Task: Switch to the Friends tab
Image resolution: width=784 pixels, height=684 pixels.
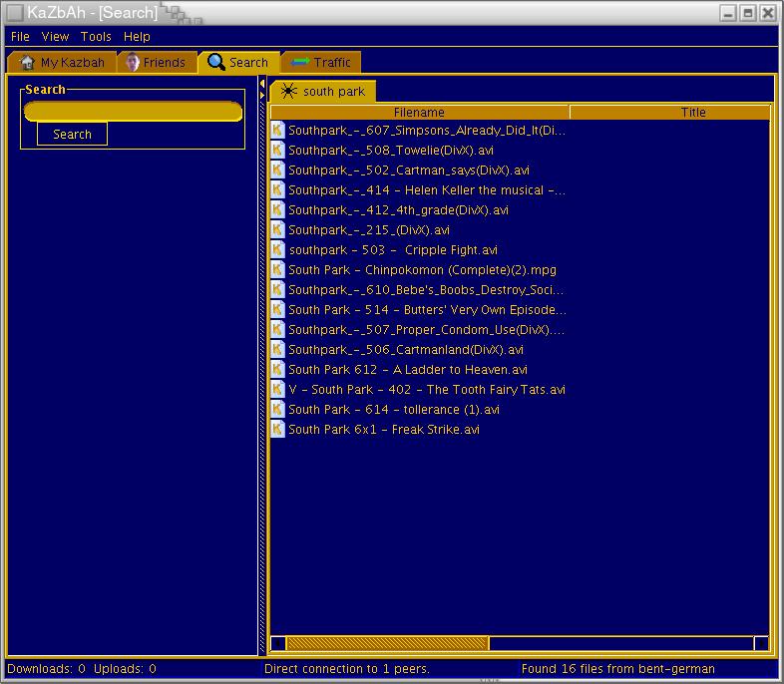Action: click(157, 62)
